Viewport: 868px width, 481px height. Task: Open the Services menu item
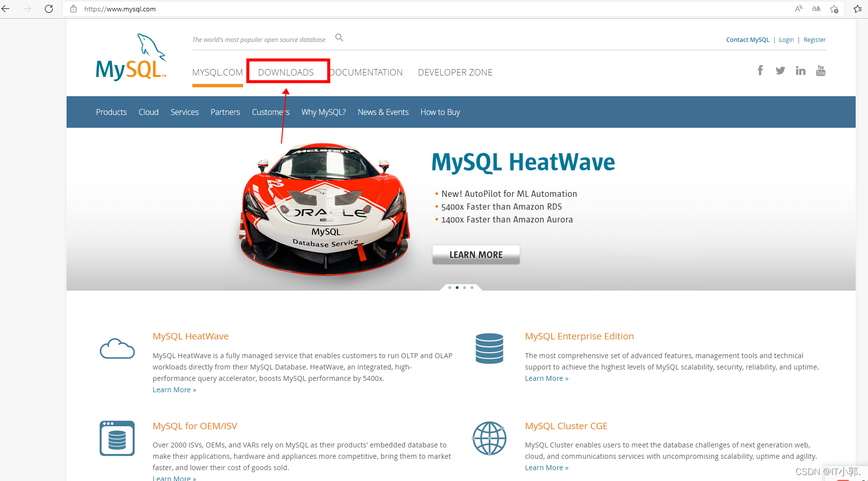pos(184,112)
